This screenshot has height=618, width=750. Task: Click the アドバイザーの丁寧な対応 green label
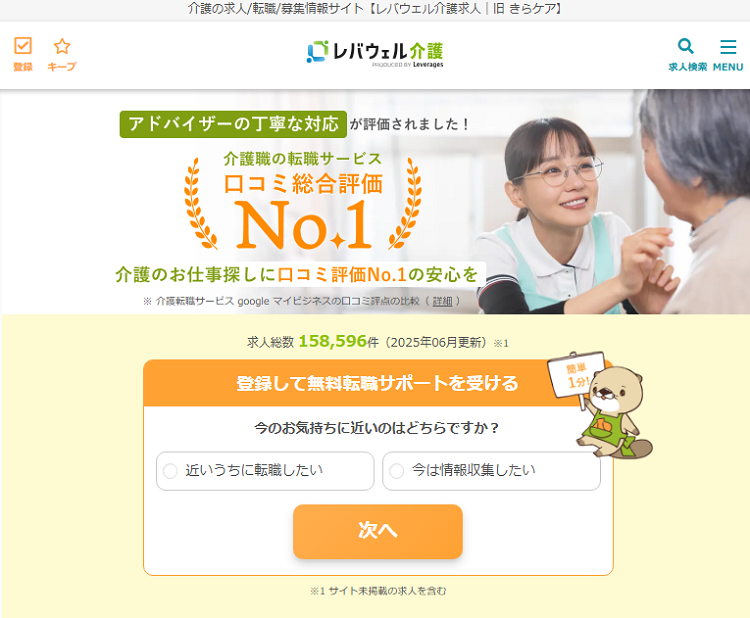coord(233,124)
